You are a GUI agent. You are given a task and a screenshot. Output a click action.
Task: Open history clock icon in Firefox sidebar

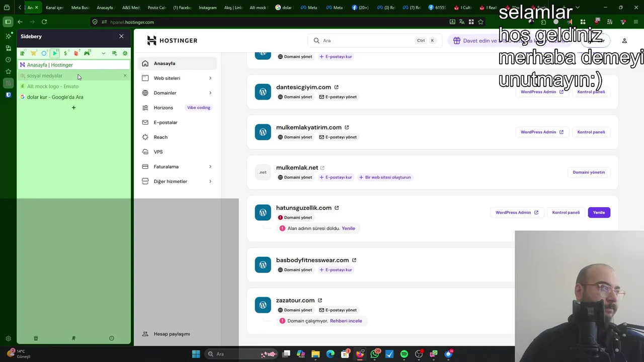pyautogui.click(x=8, y=59)
